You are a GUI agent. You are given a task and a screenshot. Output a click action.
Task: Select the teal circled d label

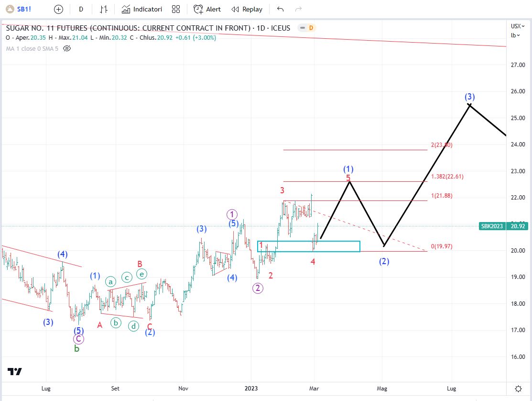pos(134,327)
